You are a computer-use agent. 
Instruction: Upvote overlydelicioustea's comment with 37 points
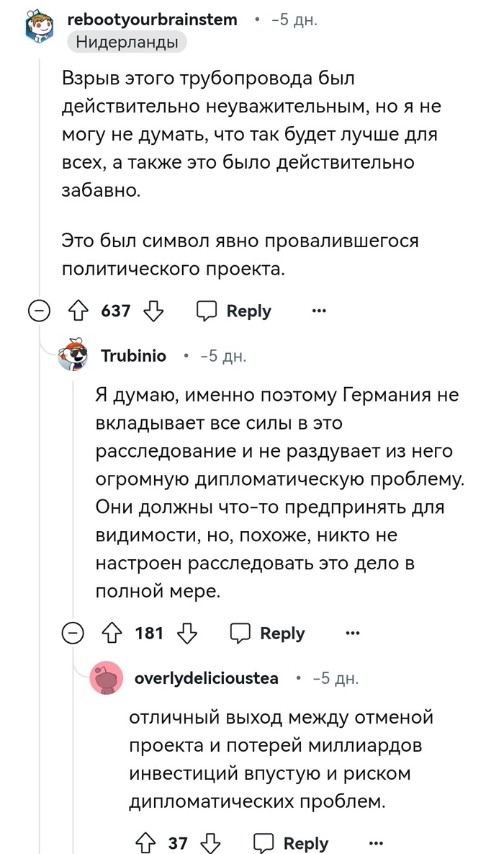click(144, 843)
